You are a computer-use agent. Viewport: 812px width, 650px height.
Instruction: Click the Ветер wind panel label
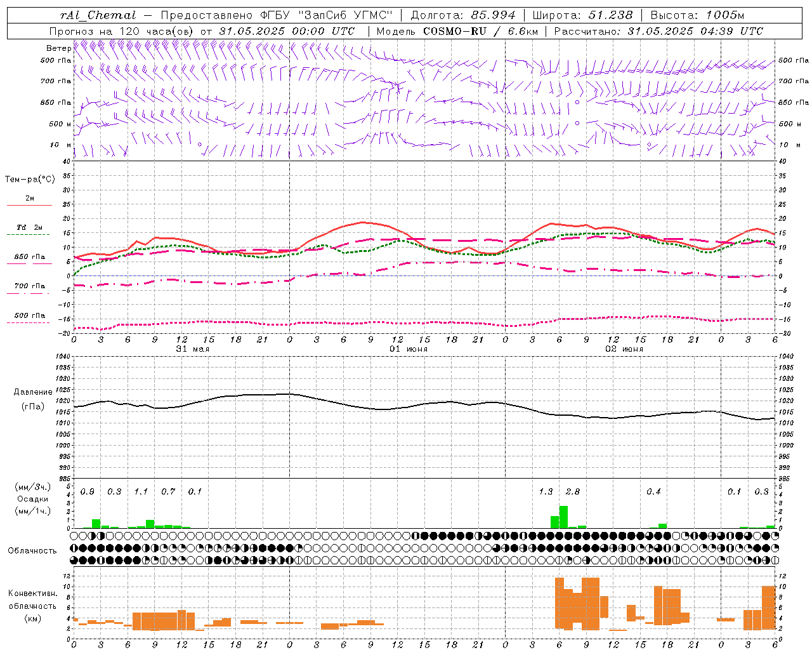[58, 48]
